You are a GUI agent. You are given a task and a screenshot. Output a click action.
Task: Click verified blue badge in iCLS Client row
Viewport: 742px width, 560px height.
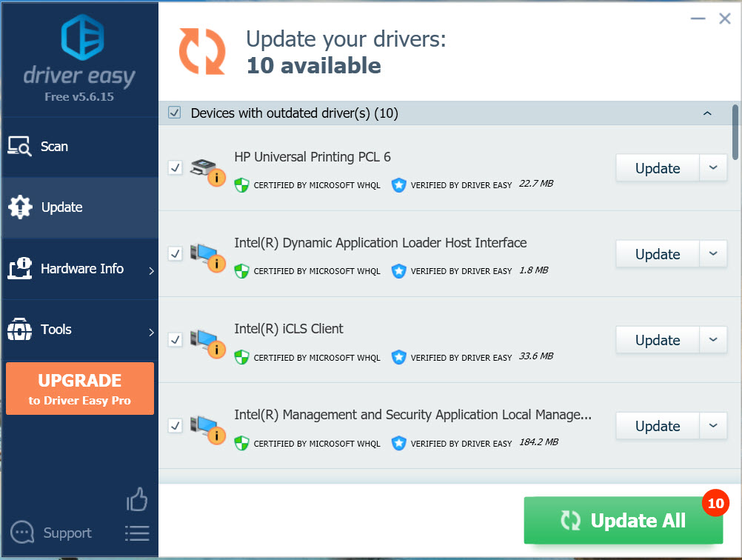coord(399,357)
